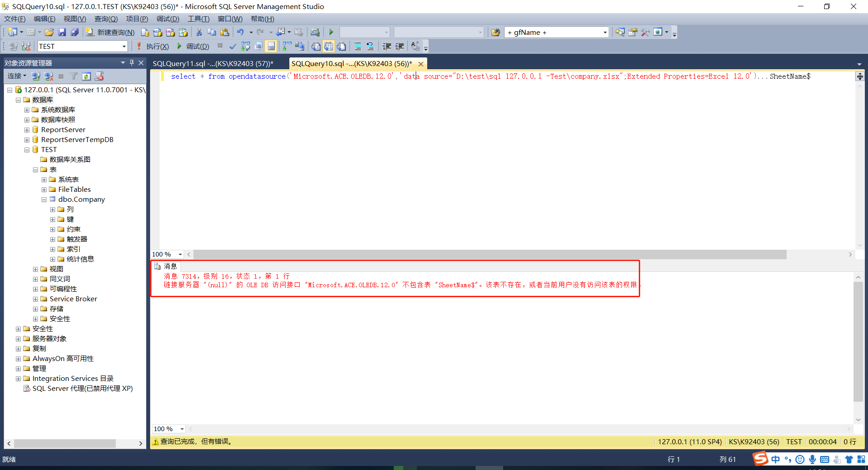The image size is (868, 470).
Task: Expand the 系统数据库 tree node
Action: pos(27,109)
